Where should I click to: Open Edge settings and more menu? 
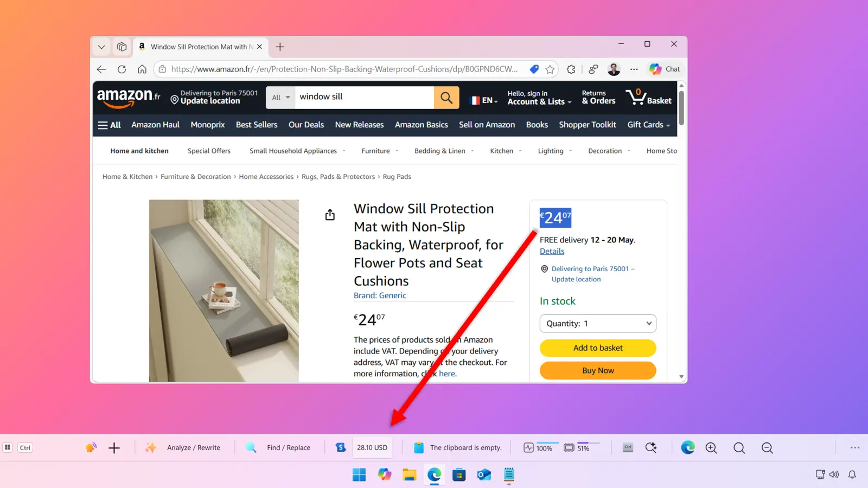pyautogui.click(x=634, y=69)
